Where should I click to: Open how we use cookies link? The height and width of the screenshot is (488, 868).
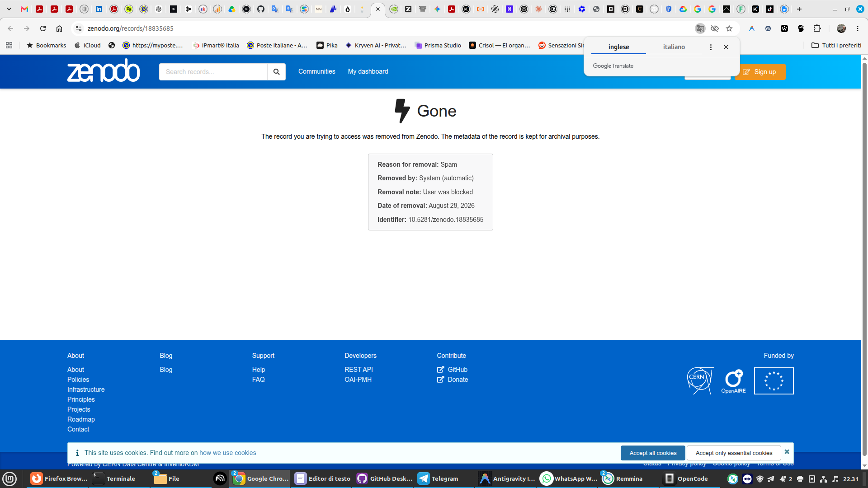coord(227,453)
